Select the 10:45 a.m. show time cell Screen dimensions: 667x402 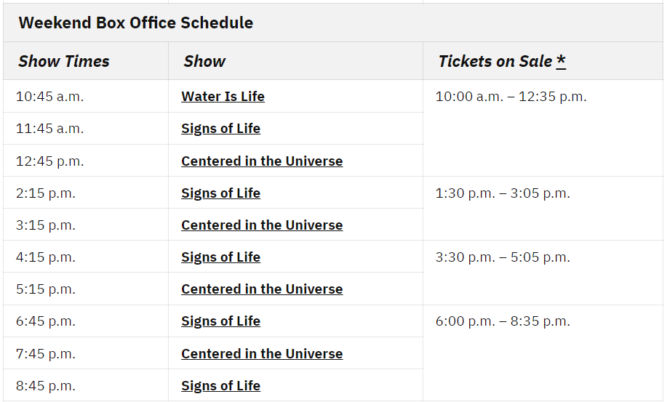coord(50,97)
